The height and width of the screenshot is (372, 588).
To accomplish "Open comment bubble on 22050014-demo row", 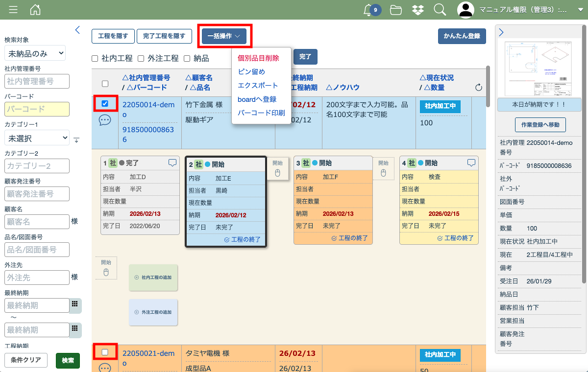I will pos(105,120).
